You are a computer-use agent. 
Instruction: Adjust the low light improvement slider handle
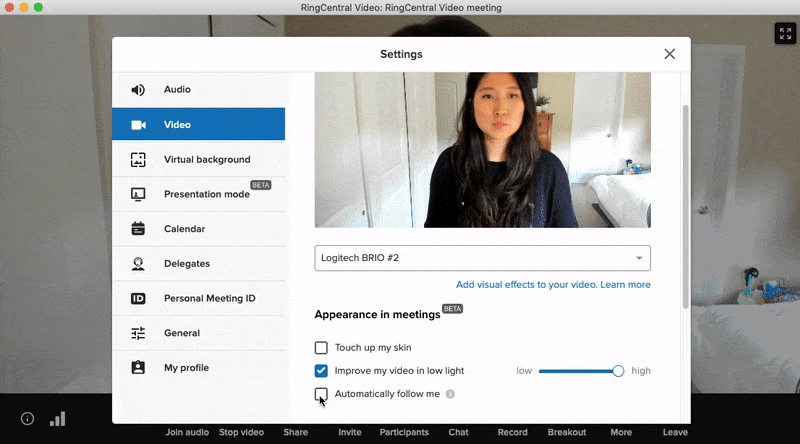click(618, 371)
